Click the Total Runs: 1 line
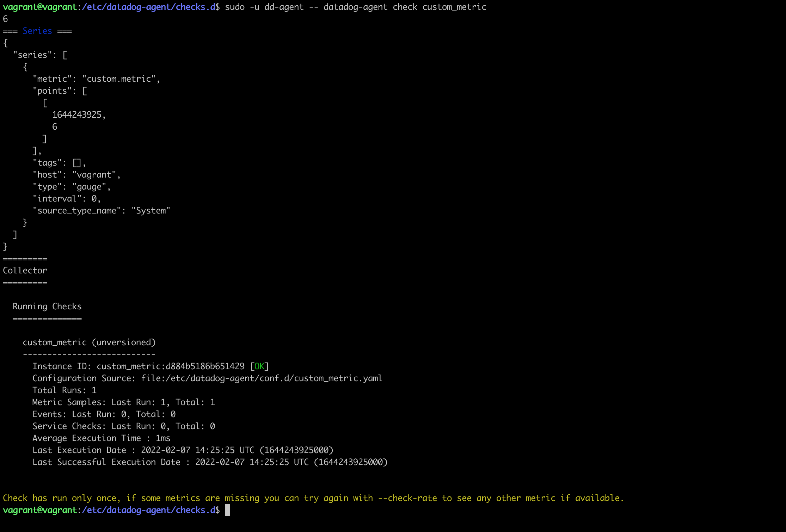The image size is (786, 532). coord(65,390)
